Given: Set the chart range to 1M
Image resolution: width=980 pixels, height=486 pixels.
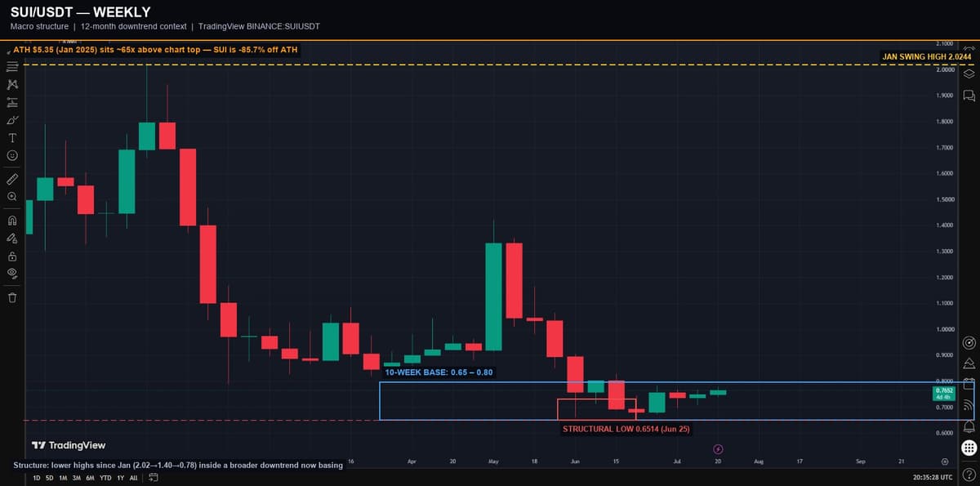Looking at the screenshot, I should pyautogui.click(x=63, y=478).
